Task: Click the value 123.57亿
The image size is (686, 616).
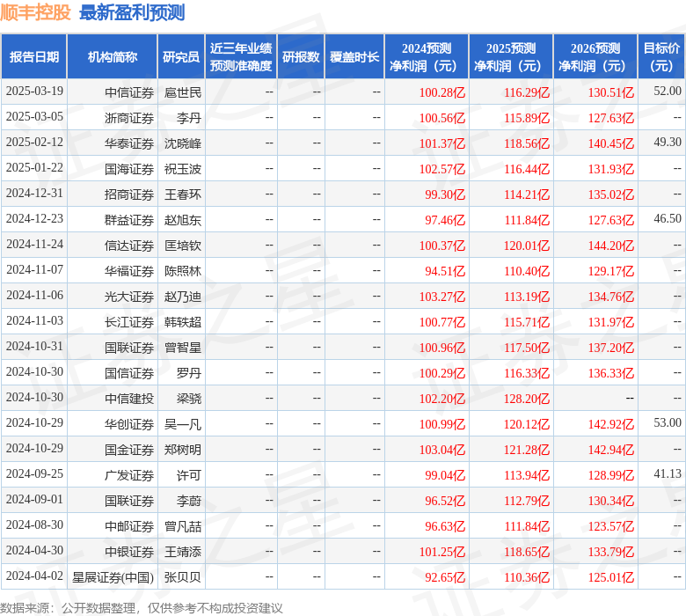Action: click(611, 526)
